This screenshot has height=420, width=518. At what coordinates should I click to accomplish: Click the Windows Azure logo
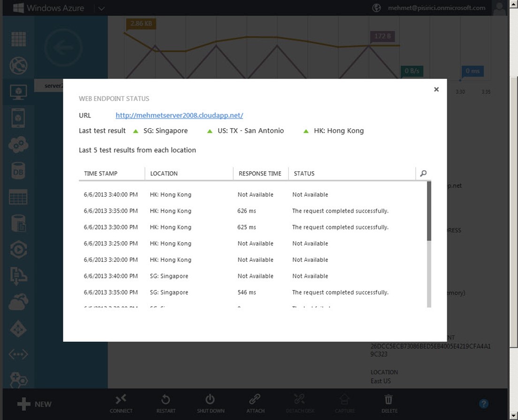click(48, 8)
